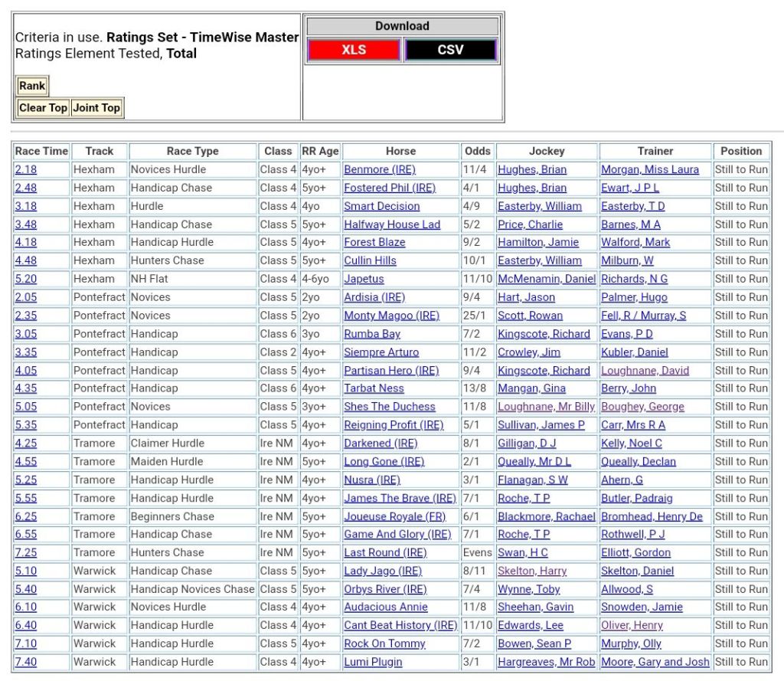Open horse Siempre Arturo link
The height and width of the screenshot is (681, 784).
tap(381, 352)
